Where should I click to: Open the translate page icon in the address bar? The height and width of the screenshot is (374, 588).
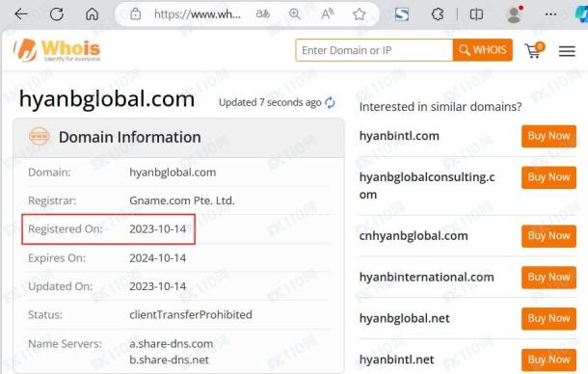coord(262,14)
